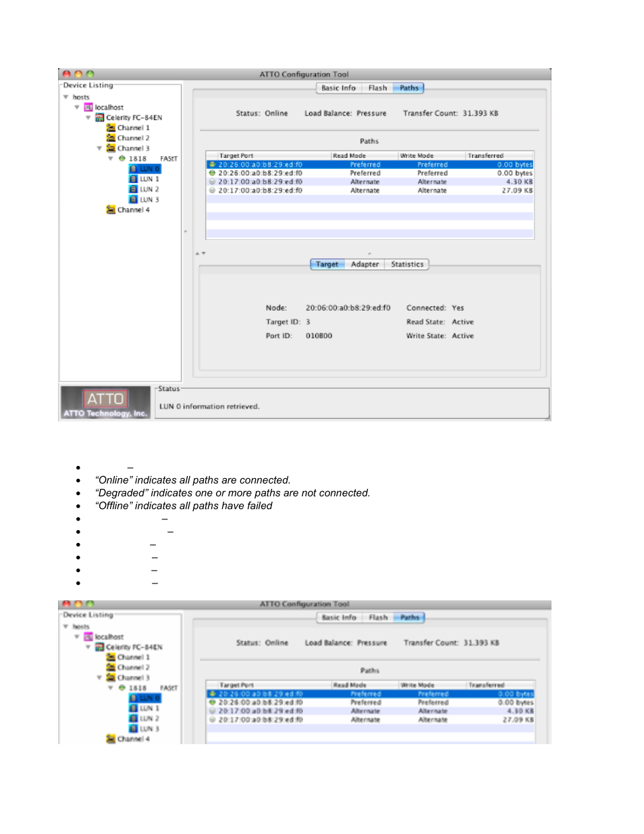Screen dimensions: 644x834
Task: Click LUN 2 disk icon, lower window
Action: pos(134,719)
